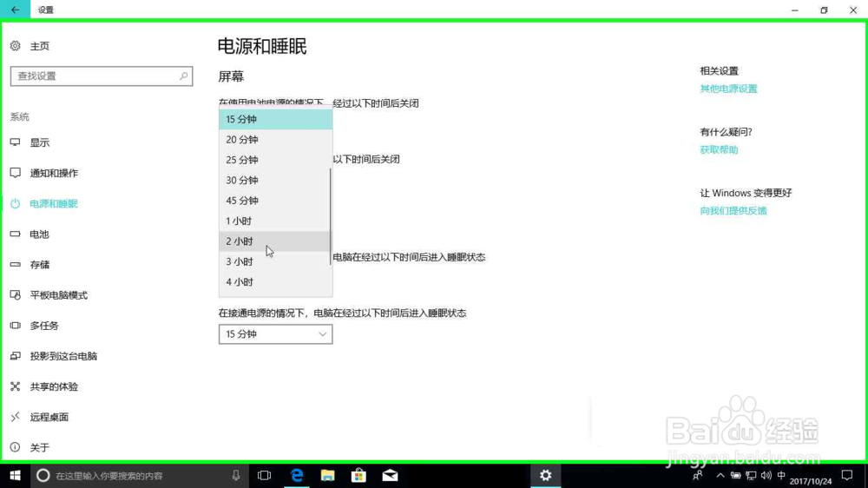Click the 关于 info icon
Image resolution: width=868 pixels, height=488 pixels.
pyautogui.click(x=16, y=447)
